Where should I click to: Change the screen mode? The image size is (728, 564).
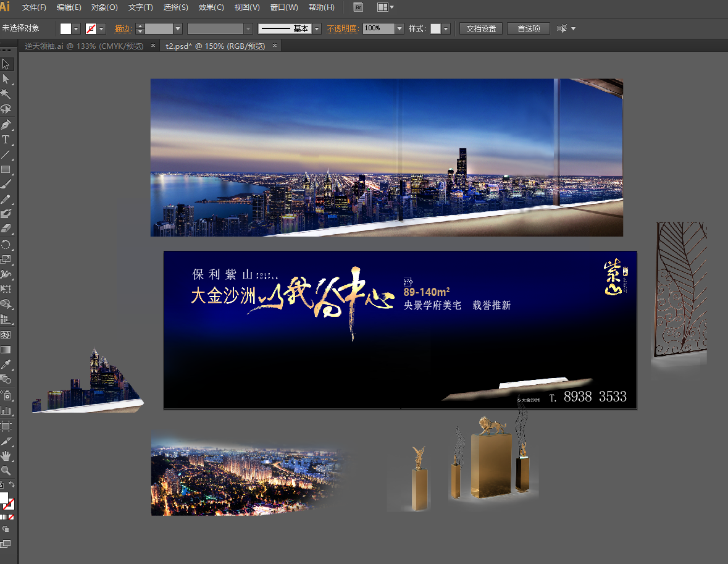pos(6,544)
